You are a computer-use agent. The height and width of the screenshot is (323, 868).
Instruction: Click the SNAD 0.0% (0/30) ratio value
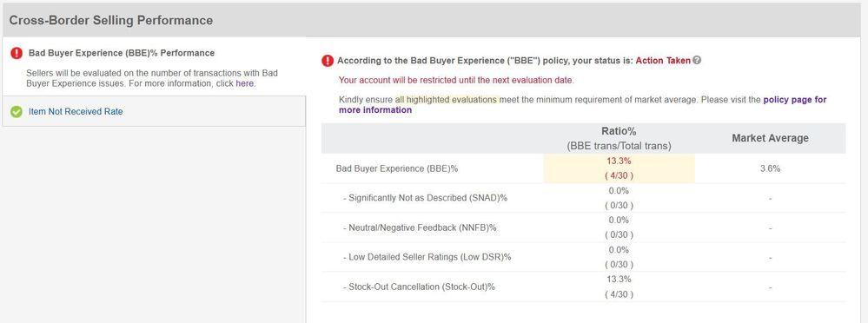[619, 198]
